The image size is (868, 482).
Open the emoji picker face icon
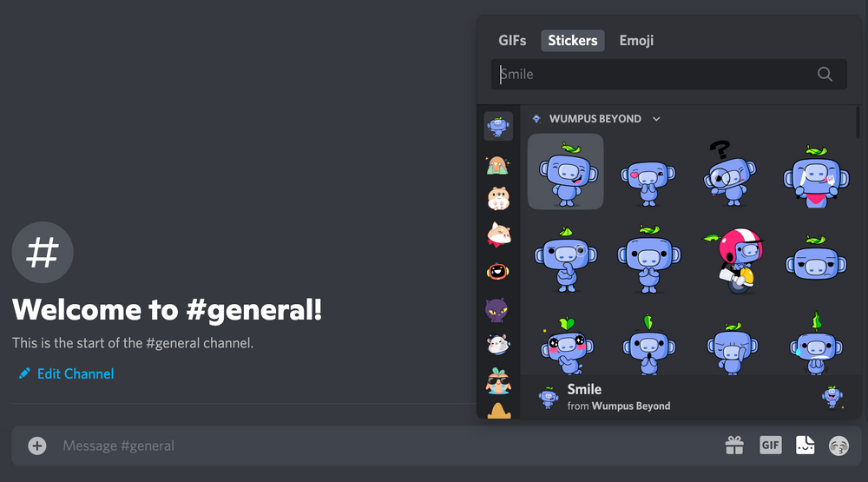(838, 446)
